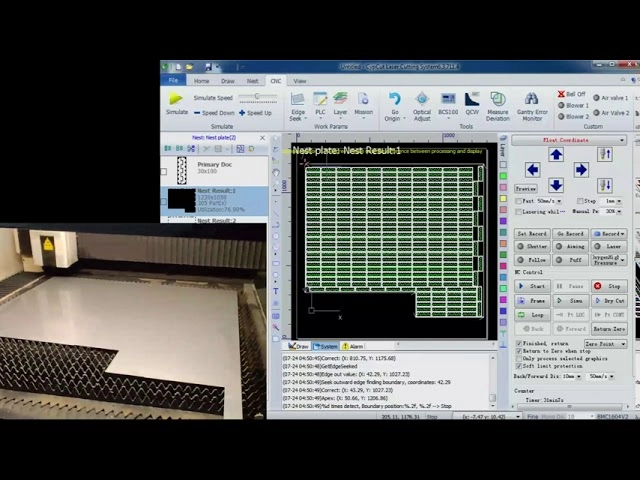
Task: Check the Primary Doc checkbox
Action: click(x=164, y=171)
